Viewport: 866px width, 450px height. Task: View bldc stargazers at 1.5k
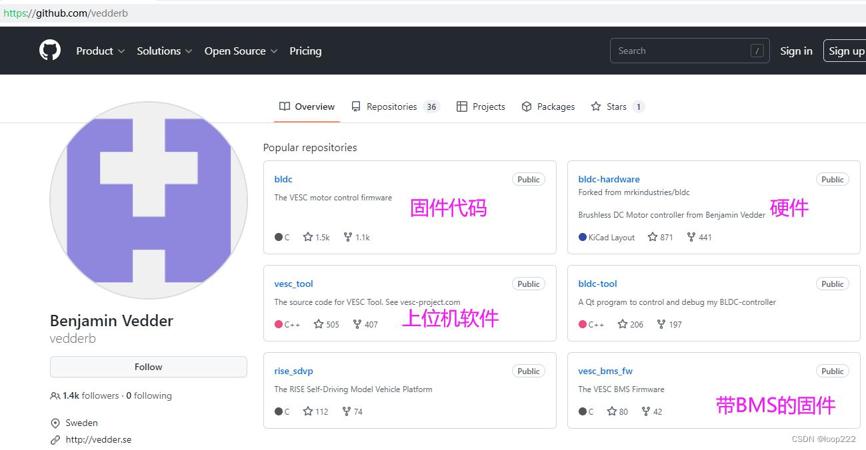316,237
